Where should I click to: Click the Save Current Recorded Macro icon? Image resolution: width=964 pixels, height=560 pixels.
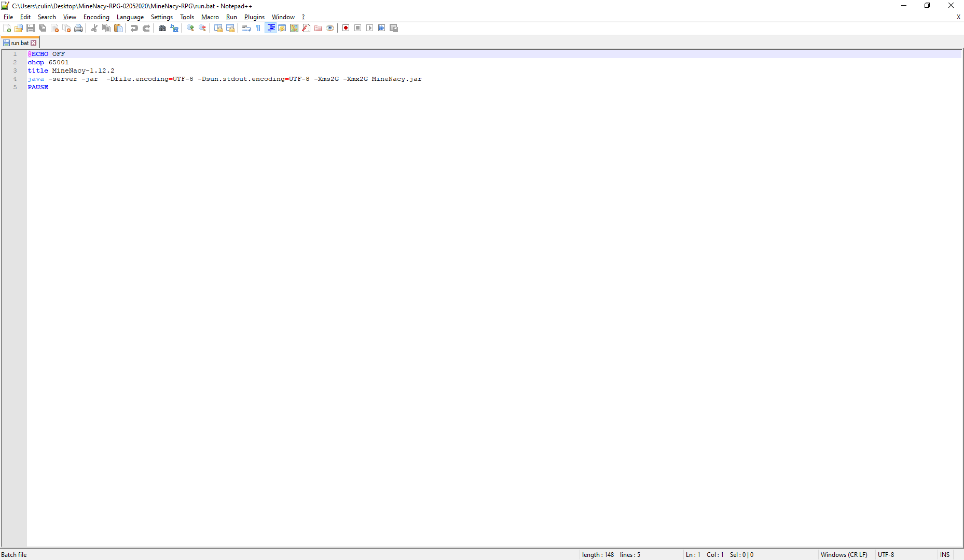pos(394,28)
